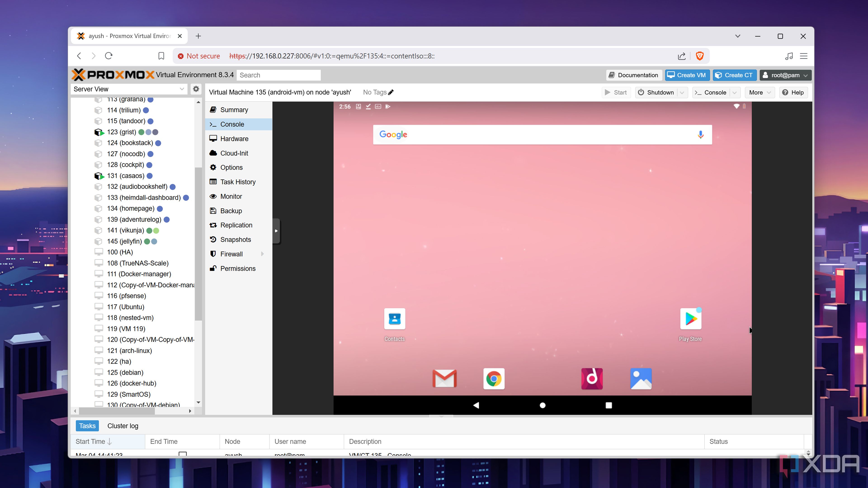Open the Summary section
The height and width of the screenshot is (488, 868).
[238, 110]
